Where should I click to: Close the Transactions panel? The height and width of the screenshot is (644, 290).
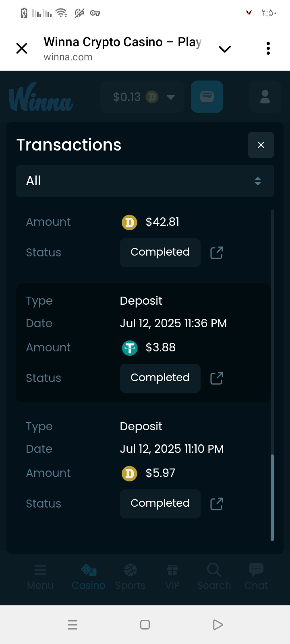tap(261, 145)
